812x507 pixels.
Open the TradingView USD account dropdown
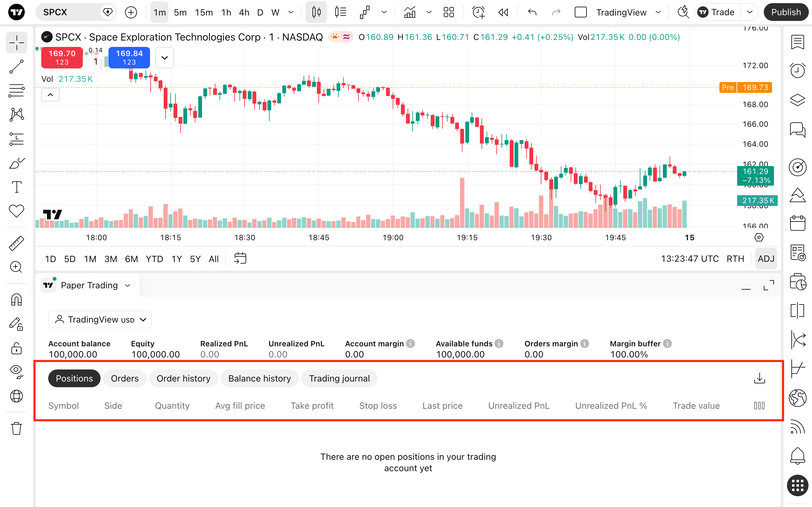tap(100, 319)
